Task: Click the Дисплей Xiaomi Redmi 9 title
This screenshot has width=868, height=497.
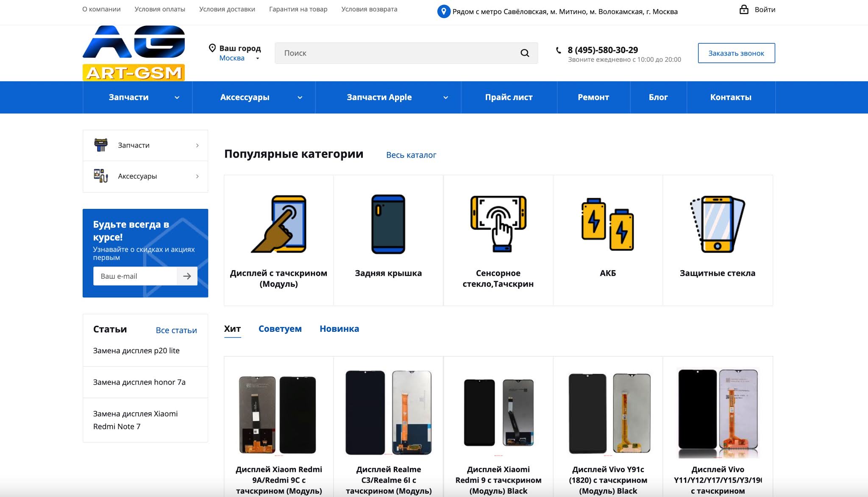Action: [498, 480]
